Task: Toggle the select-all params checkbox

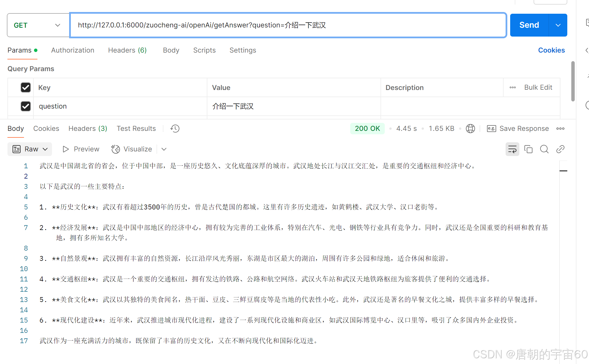Action: tap(26, 87)
